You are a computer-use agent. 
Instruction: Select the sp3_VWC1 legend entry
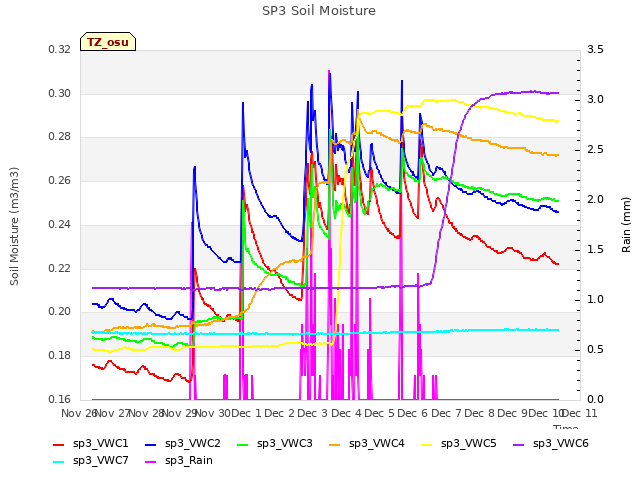click(x=91, y=443)
